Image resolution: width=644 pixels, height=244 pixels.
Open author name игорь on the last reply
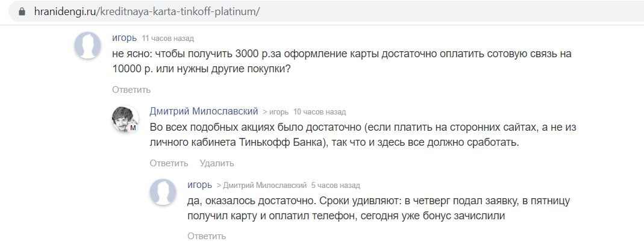pos(199,185)
